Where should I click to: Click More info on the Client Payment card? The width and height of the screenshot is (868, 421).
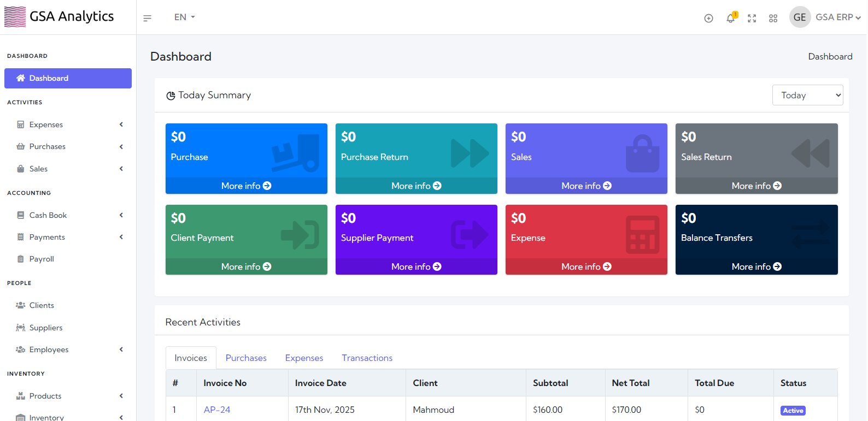point(246,266)
